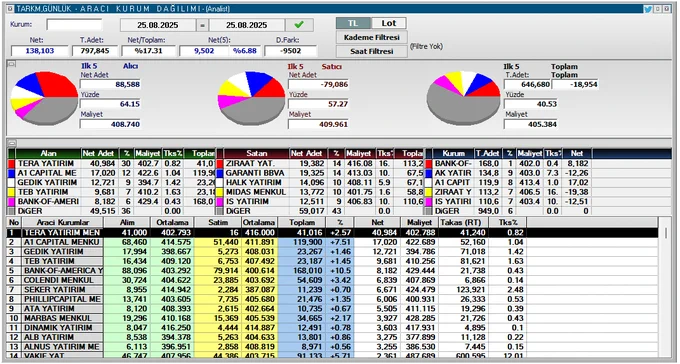This screenshot has height=364, width=680.
Task: Click the equals button between the dates
Action: click(203, 25)
